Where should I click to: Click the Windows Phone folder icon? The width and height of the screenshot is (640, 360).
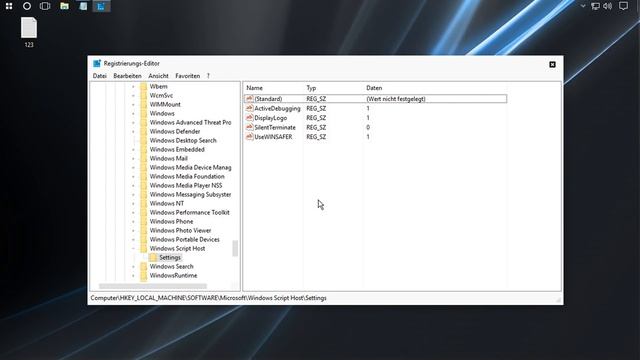pos(143,221)
